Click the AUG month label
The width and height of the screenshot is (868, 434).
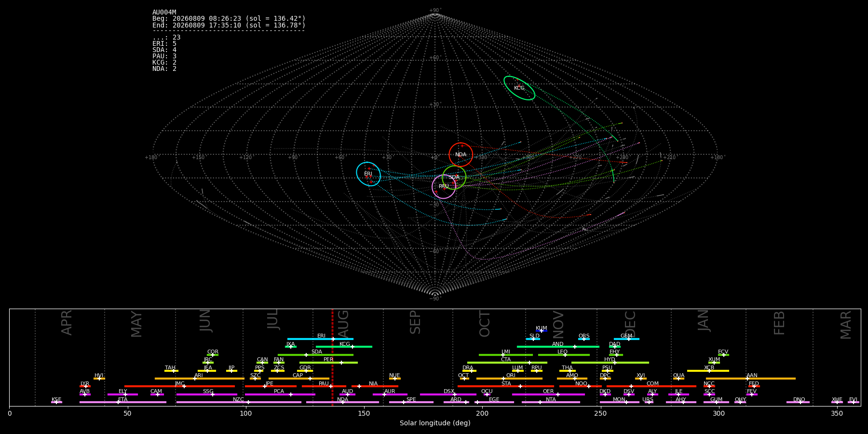click(343, 323)
